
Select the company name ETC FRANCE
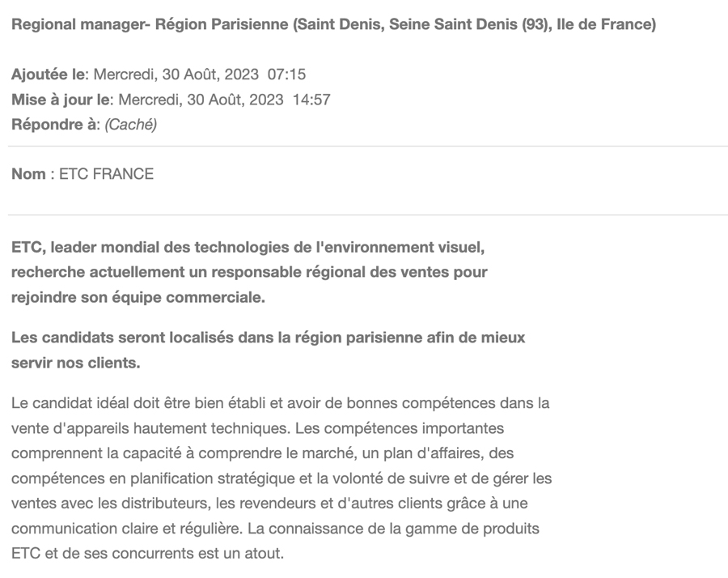pyautogui.click(x=106, y=174)
